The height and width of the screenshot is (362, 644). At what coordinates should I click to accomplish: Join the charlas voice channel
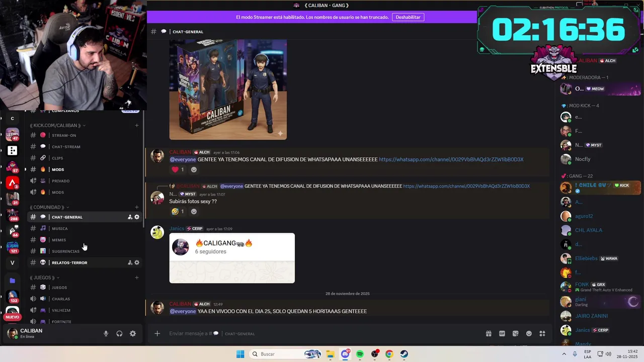coord(85,299)
